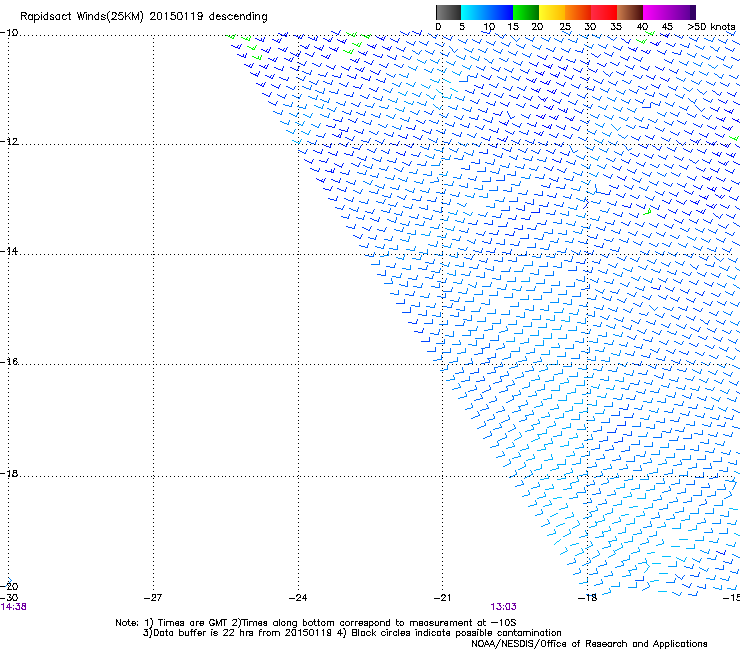
Task: Select the gray segment of the wind speed color bar
Action: point(448,12)
